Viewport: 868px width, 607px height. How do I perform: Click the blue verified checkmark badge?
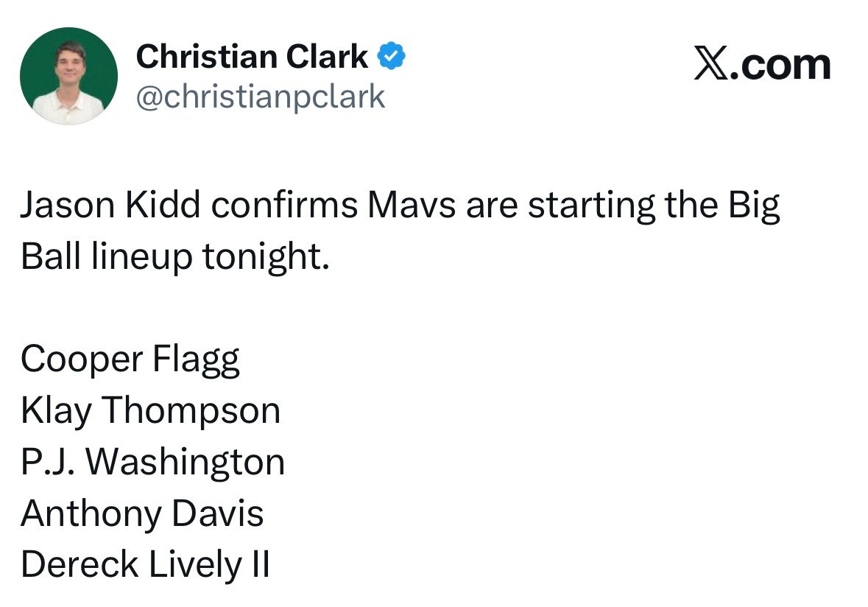click(x=391, y=57)
